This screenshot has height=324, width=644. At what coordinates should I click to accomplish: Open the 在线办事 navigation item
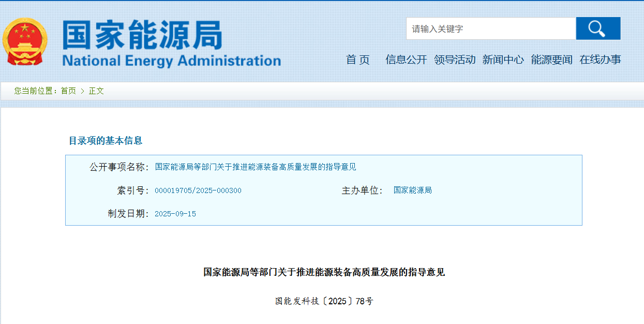pyautogui.click(x=600, y=60)
